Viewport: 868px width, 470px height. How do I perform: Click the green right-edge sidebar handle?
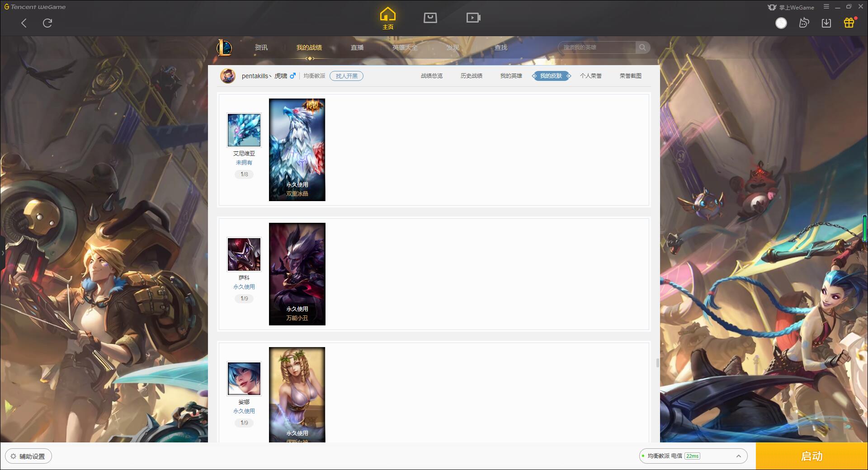point(865,228)
